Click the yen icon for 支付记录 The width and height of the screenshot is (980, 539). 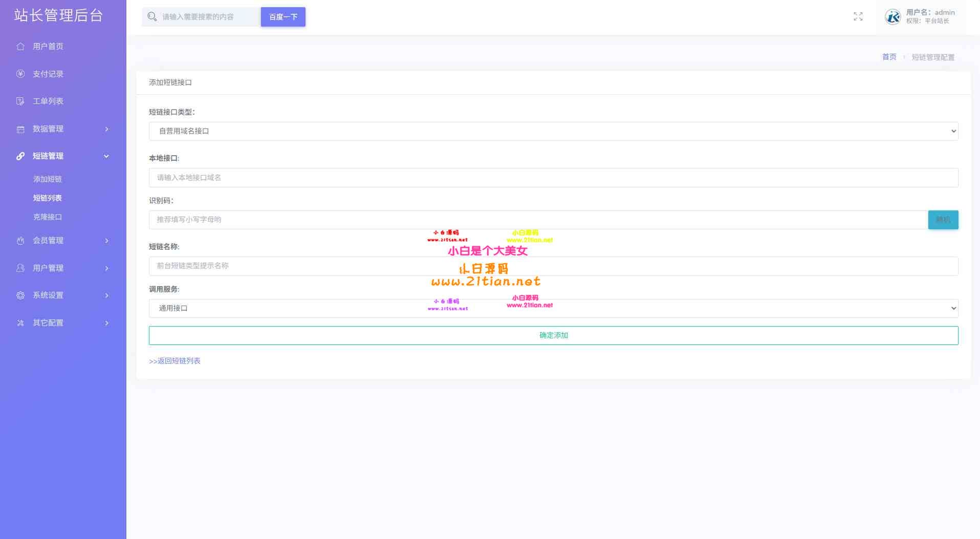(20, 74)
